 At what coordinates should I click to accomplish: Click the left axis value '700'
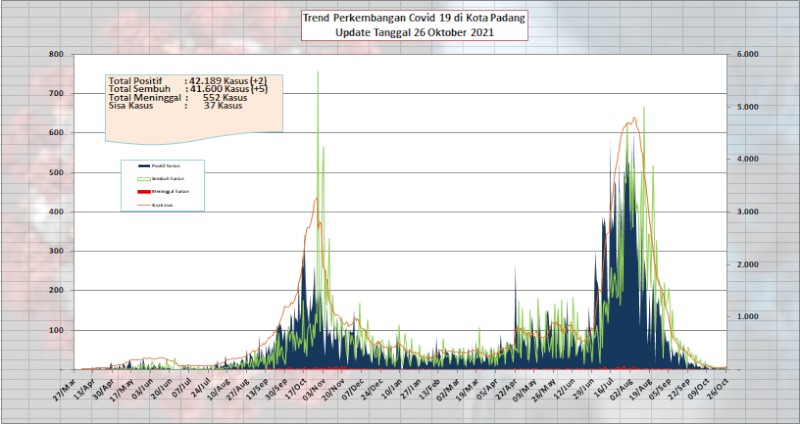tap(56, 93)
